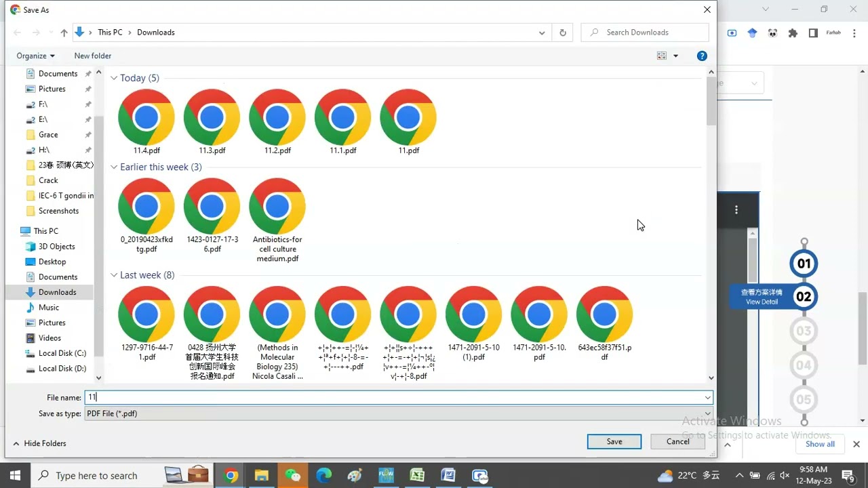This screenshot has height=488, width=868.
Task: Expand the File name suggestions dropdown
Action: [707, 398]
